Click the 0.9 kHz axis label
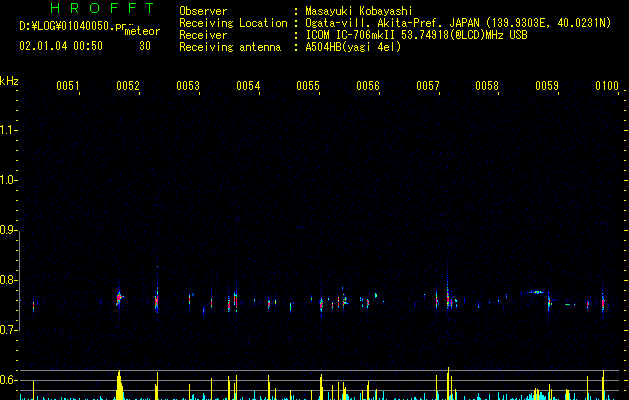Viewport: 629px width, 400px height. tap(8, 230)
